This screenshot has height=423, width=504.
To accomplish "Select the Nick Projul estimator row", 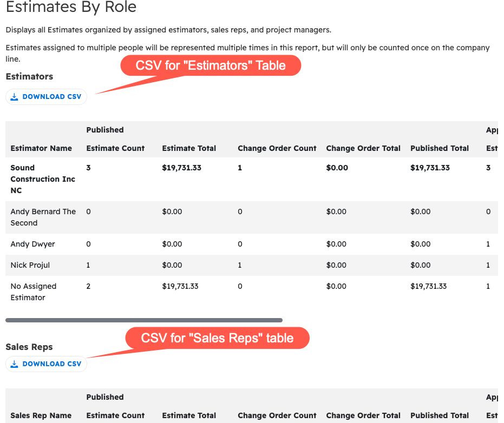I will (x=30, y=265).
